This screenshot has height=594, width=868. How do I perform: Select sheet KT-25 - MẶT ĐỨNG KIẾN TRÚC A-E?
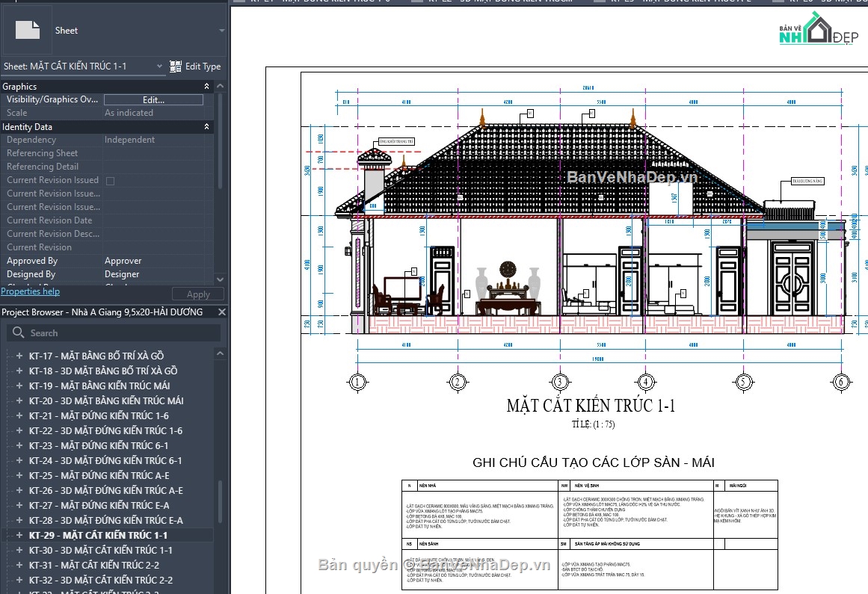[x=99, y=476]
